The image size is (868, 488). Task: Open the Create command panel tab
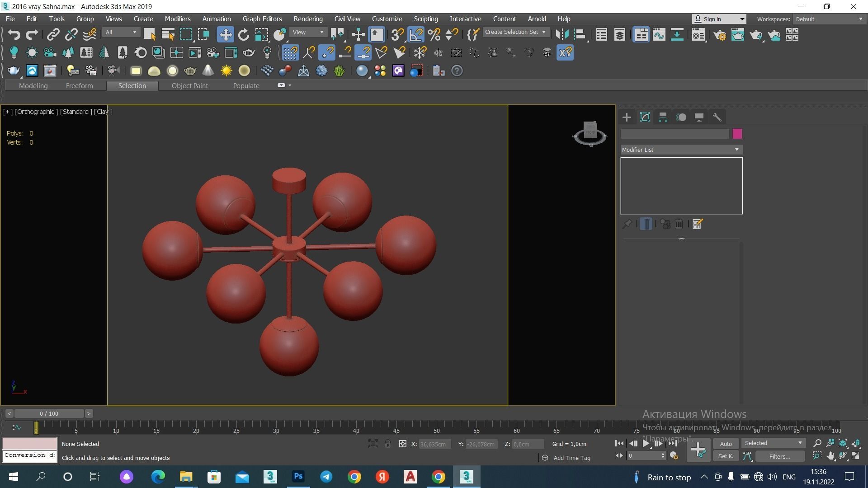point(627,117)
